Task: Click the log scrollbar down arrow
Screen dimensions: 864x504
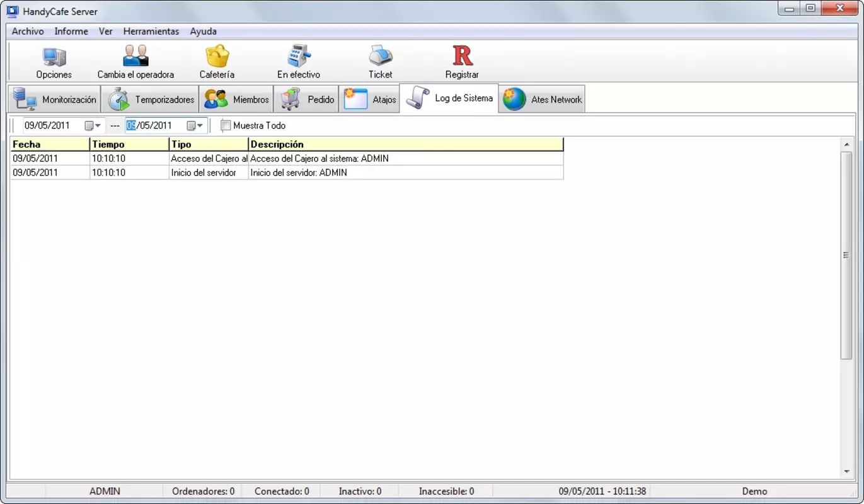Action: point(846,472)
